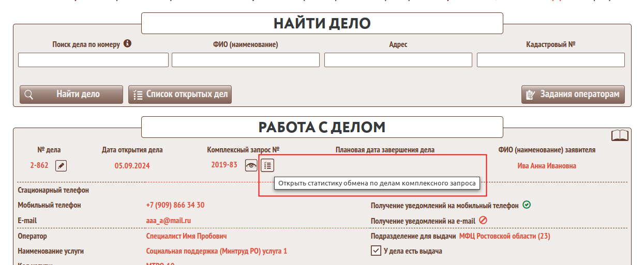Click the pencil edit icon next to case 2-862

coord(61,166)
